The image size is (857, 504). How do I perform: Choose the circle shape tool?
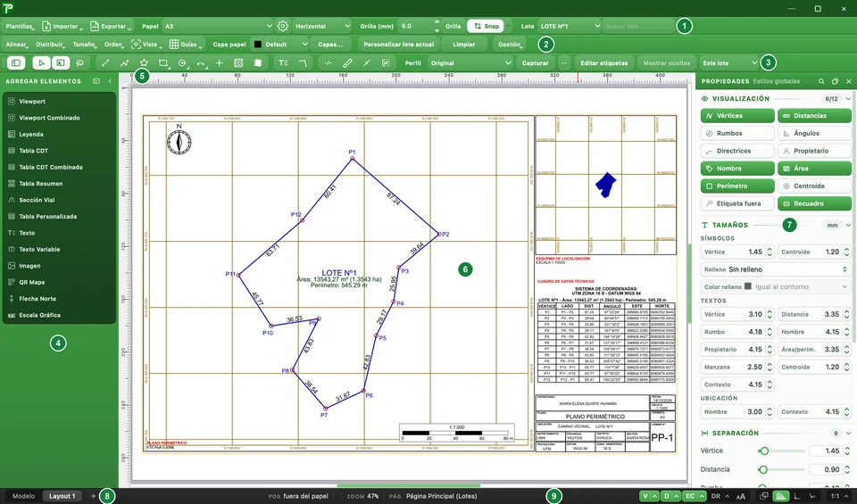182,63
